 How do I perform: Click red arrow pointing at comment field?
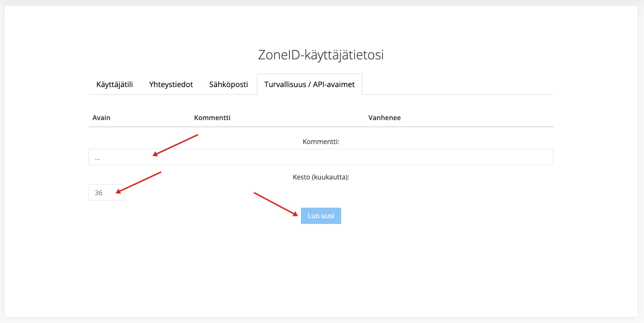click(175, 145)
